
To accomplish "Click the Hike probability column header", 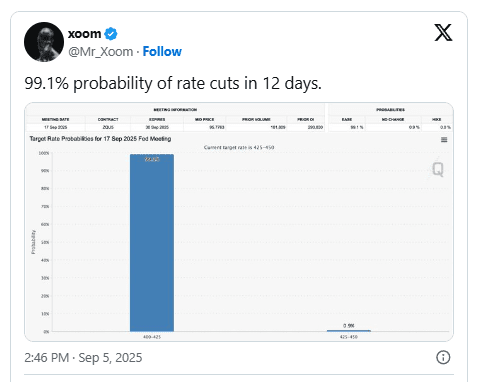I will tap(436, 119).
